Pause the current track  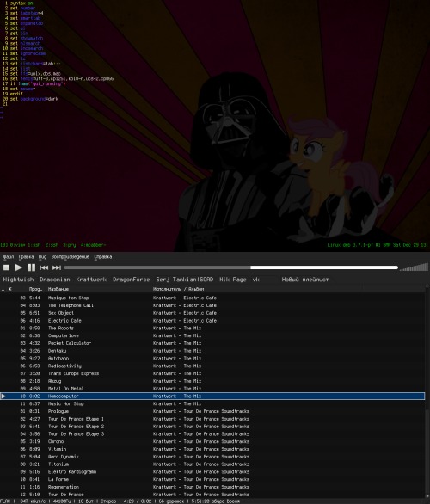[x=31, y=267]
